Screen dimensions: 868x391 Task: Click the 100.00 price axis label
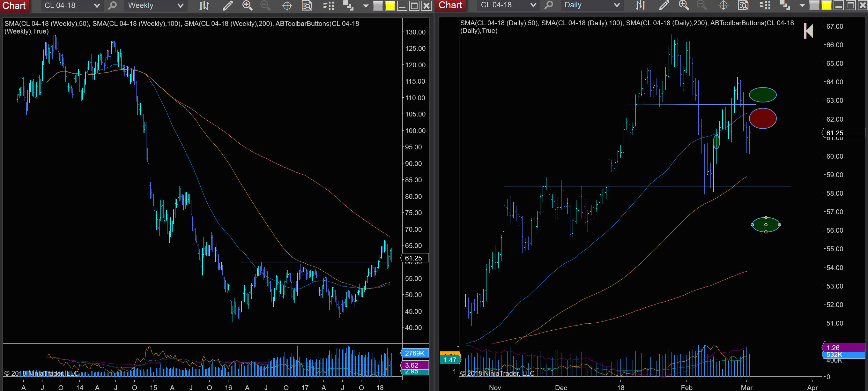click(415, 131)
